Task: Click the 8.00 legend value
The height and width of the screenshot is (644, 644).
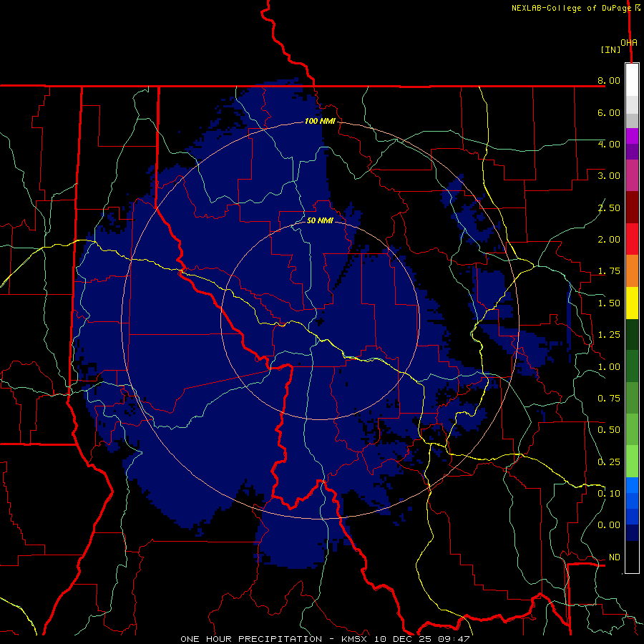Action: pos(609,80)
